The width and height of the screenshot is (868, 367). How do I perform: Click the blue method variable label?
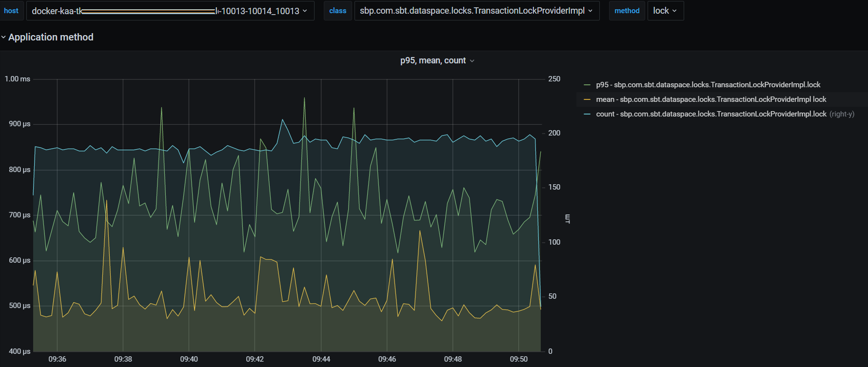click(627, 11)
